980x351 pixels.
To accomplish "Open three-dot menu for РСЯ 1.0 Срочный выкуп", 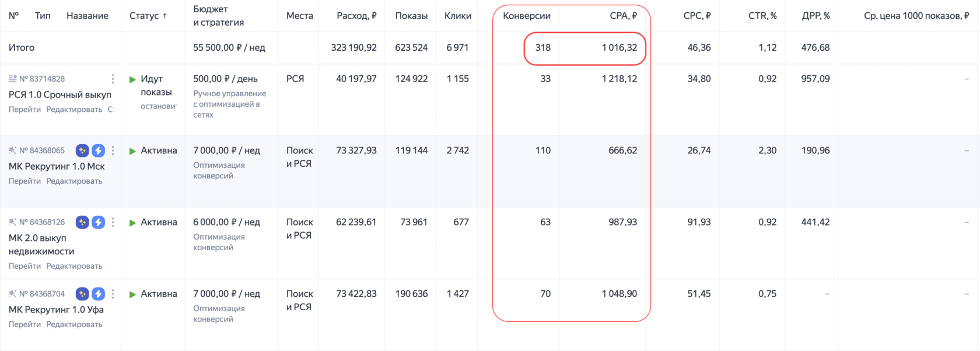I will pyautogui.click(x=113, y=79).
